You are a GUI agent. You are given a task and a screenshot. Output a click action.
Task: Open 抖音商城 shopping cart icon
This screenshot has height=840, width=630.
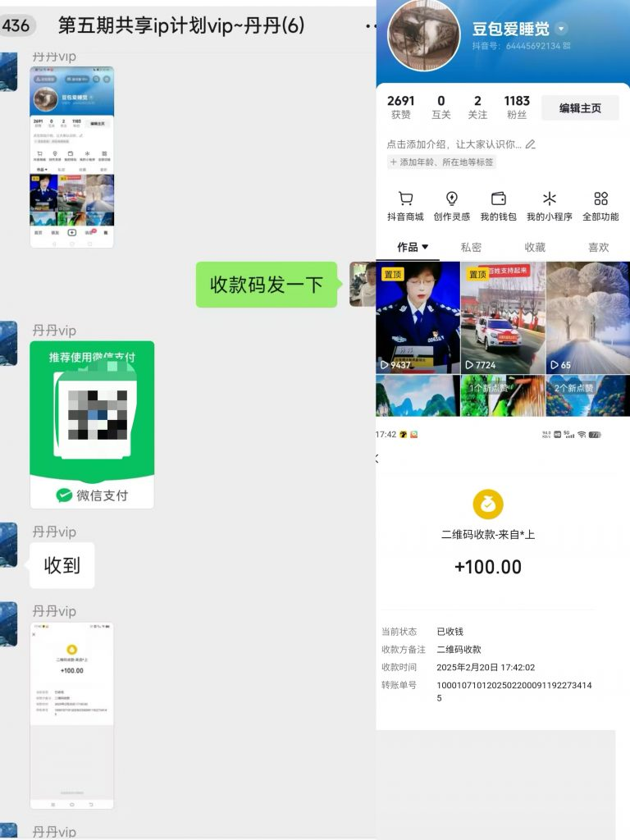405,199
